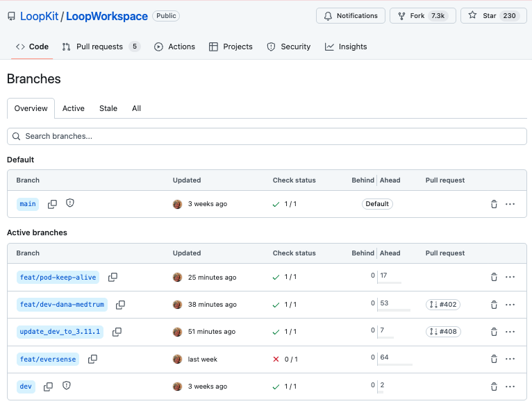Click the repository icon beside LoopKit

[x=12, y=16]
